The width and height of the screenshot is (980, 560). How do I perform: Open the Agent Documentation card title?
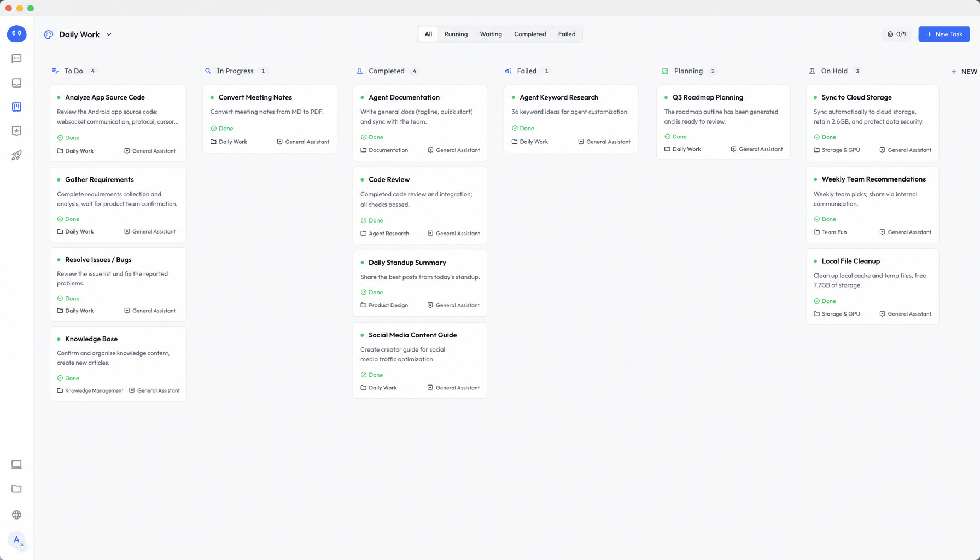(x=404, y=97)
